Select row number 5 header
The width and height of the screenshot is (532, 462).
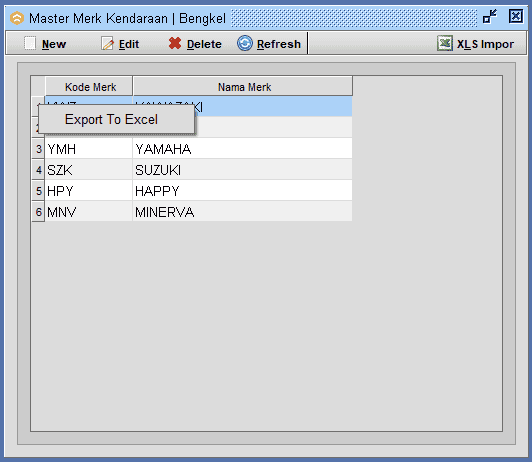(x=38, y=191)
